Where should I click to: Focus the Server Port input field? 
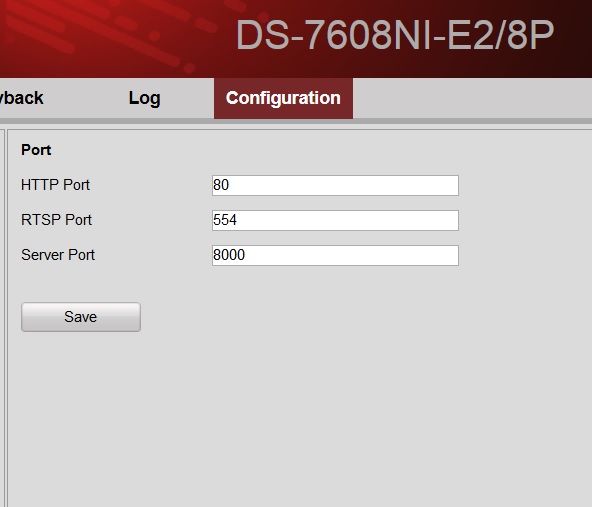(335, 256)
